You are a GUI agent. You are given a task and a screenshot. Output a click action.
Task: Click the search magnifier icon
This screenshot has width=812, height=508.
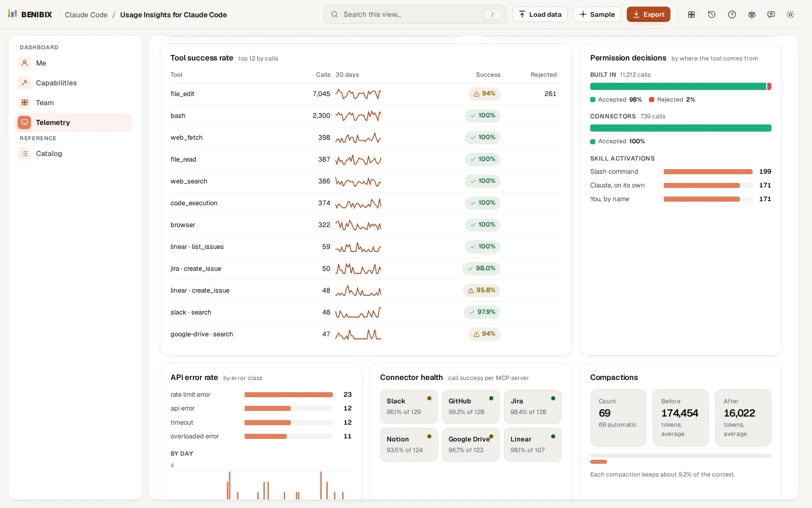pos(334,14)
